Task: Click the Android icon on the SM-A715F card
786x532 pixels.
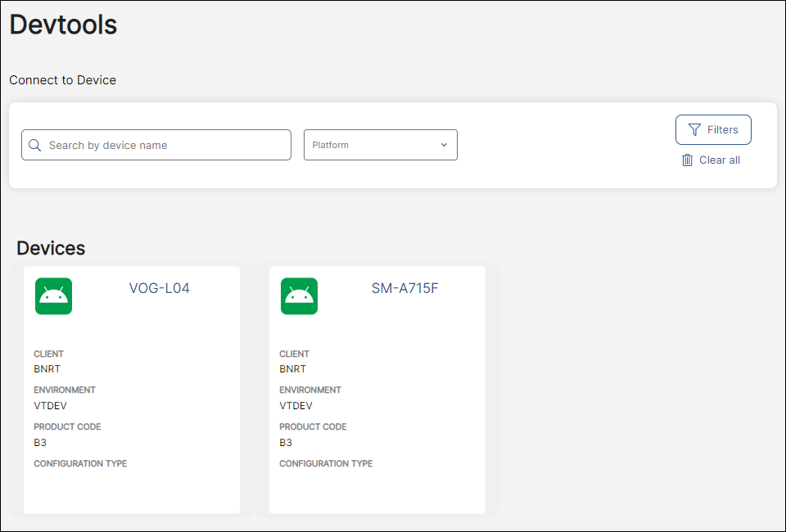Action: 299,296
